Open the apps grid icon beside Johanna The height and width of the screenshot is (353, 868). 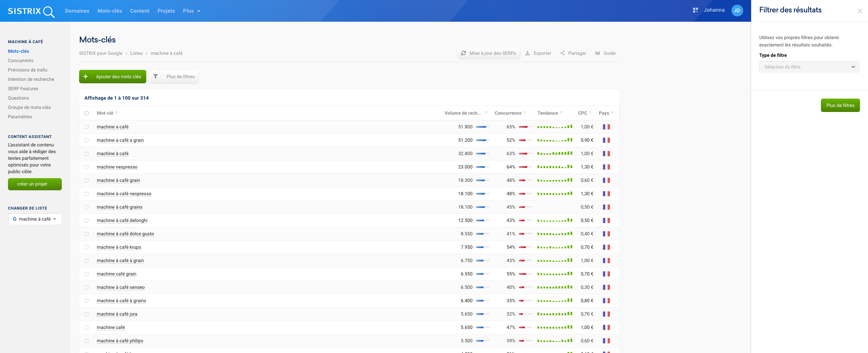click(695, 10)
